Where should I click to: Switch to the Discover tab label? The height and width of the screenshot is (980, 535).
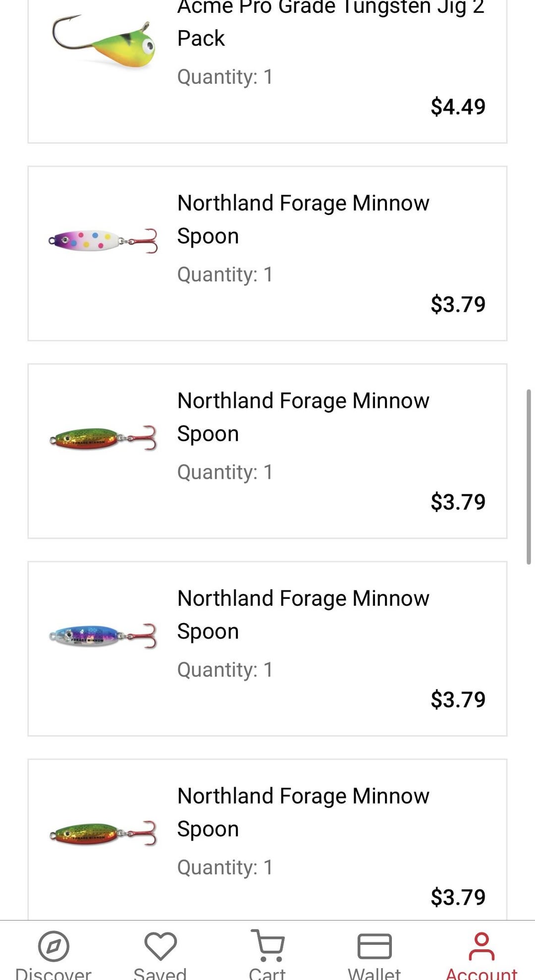point(53,973)
